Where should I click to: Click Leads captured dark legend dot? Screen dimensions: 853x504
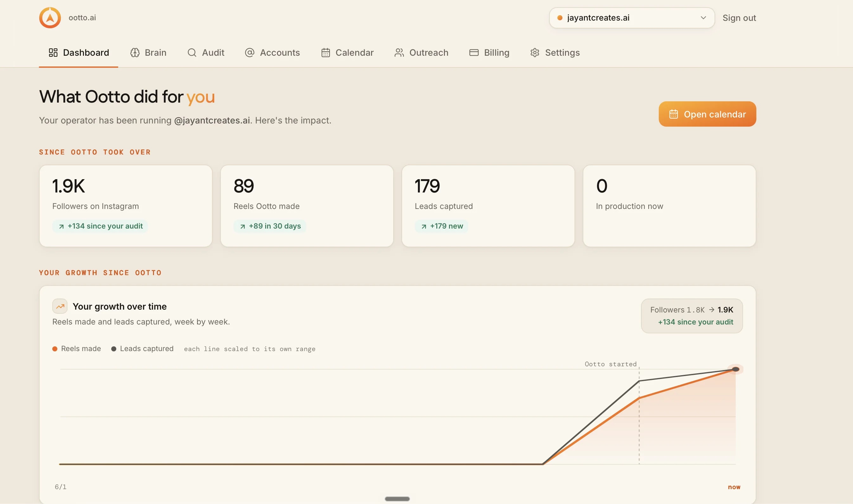pyautogui.click(x=114, y=349)
